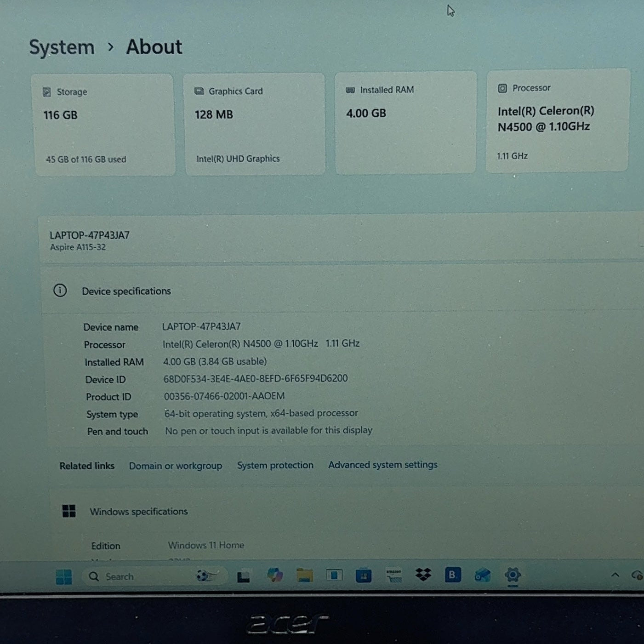Viewport: 644px width, 644px height.
Task: Open Domain or workgroup link
Action: [x=176, y=466]
